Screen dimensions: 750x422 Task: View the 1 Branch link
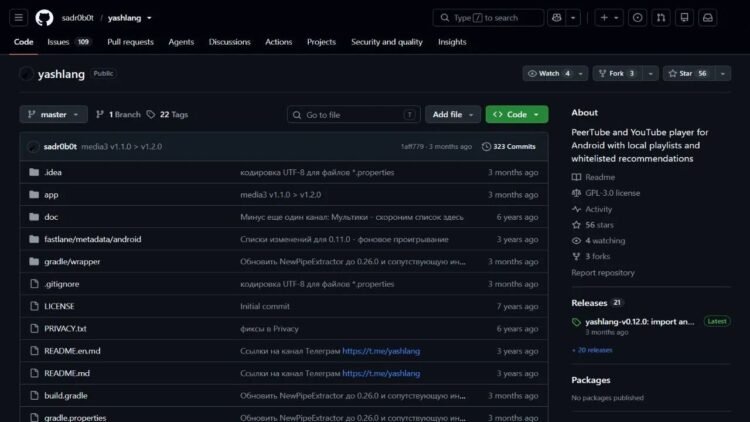119,114
